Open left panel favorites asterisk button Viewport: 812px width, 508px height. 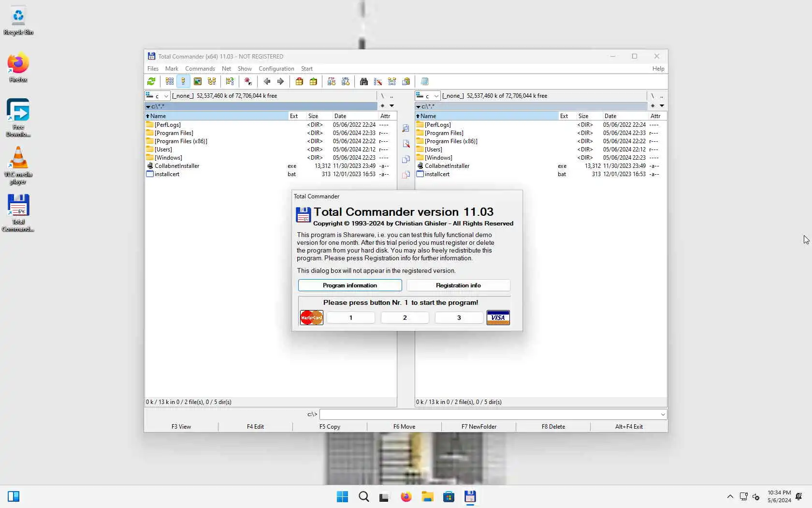(382, 106)
